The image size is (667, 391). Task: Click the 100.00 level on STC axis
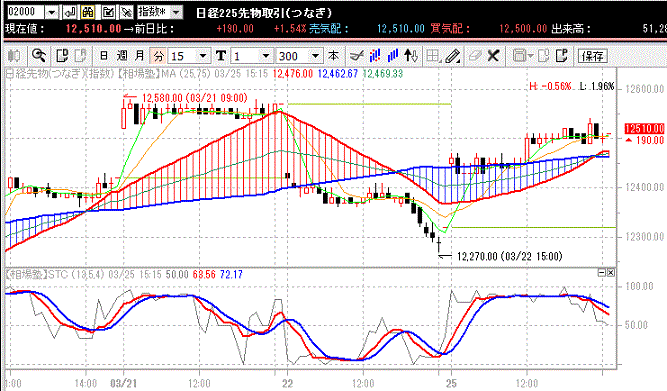click(639, 286)
